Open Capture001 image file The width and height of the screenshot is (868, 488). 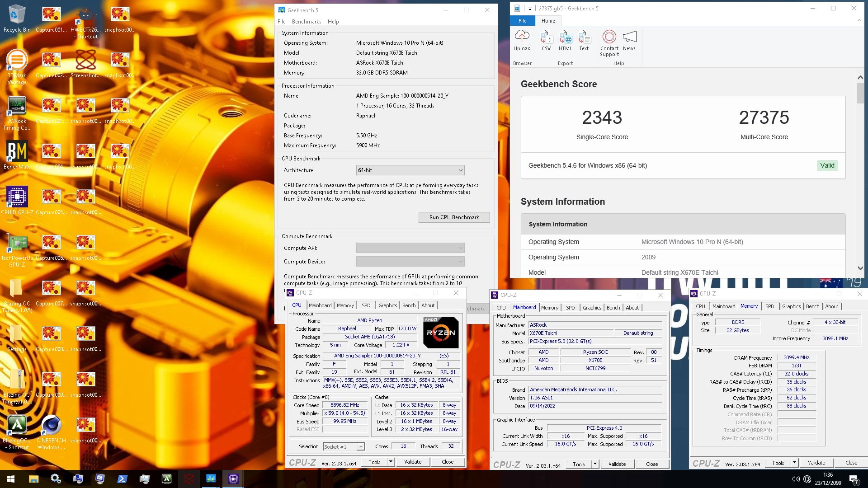[x=51, y=19]
